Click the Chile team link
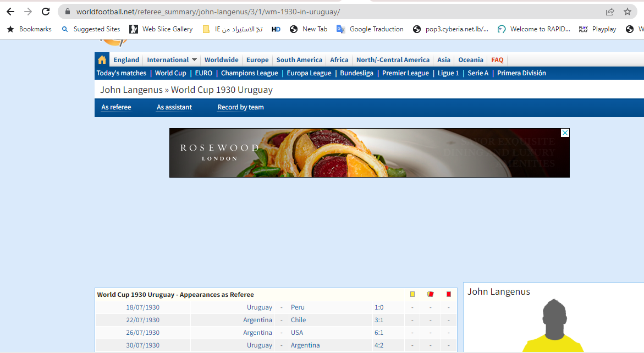Image resolution: width=644 pixels, height=353 pixels. tap(298, 320)
